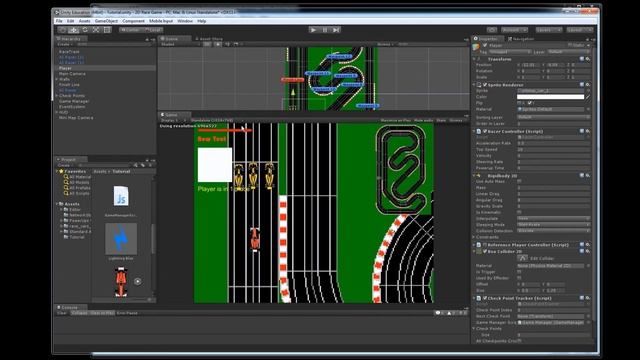Click the Step frame button
The width and height of the screenshot is (640, 360).
coord(336,30)
